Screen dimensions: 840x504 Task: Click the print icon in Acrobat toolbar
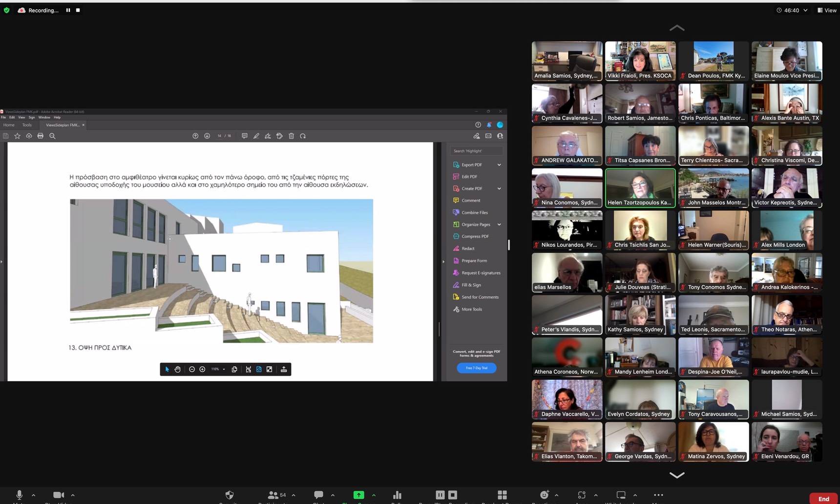[41, 136]
